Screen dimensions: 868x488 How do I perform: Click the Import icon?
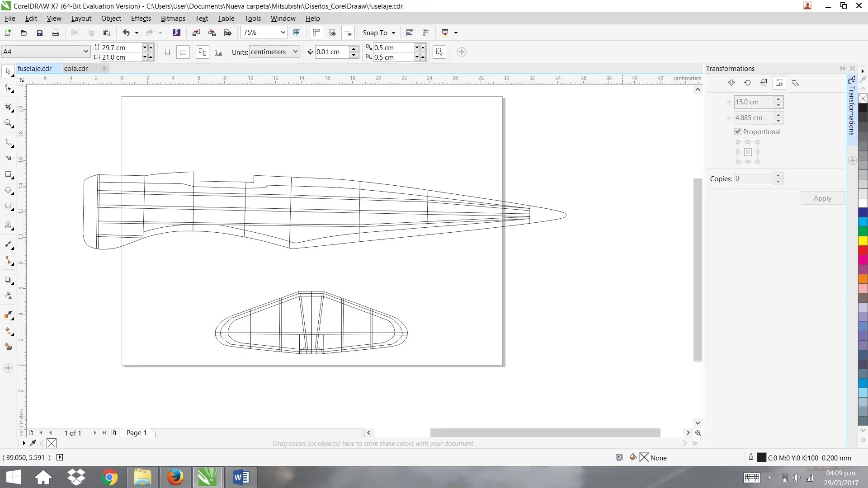(x=196, y=33)
